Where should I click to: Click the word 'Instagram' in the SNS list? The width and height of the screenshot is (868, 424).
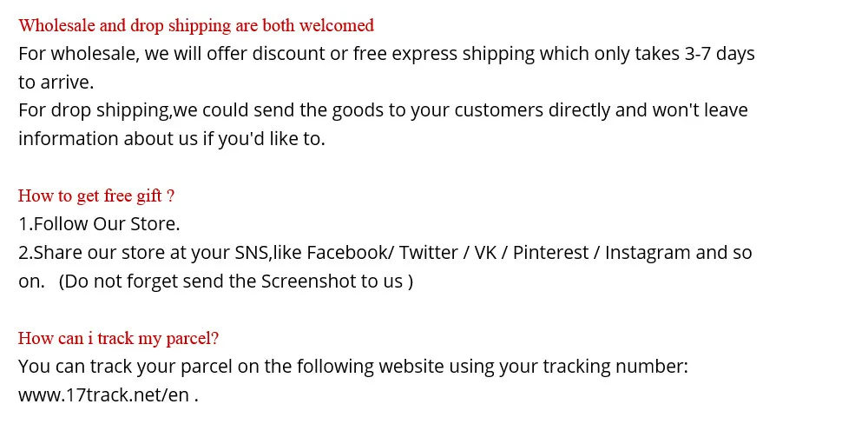coord(648,253)
